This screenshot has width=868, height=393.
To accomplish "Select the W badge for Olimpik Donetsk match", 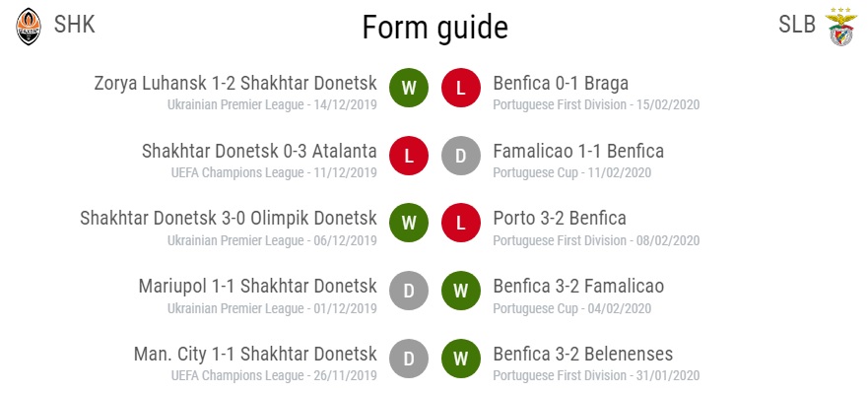I will 409,223.
